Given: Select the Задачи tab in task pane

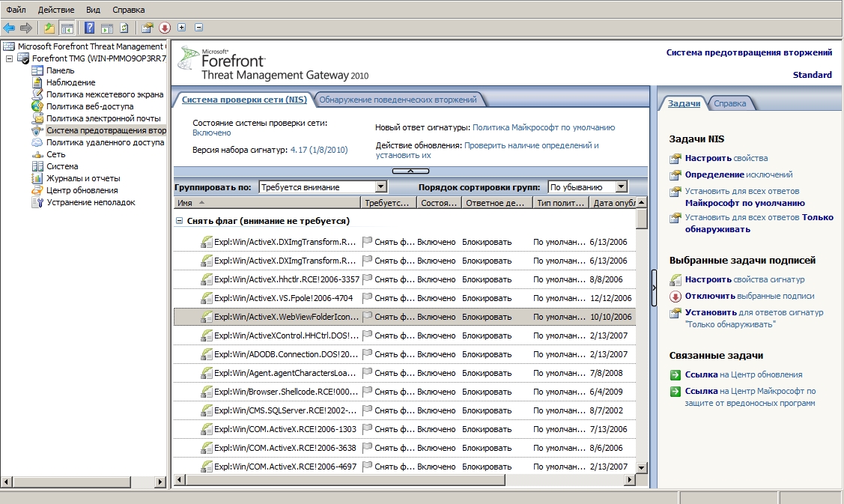Looking at the screenshot, I should 684,103.
